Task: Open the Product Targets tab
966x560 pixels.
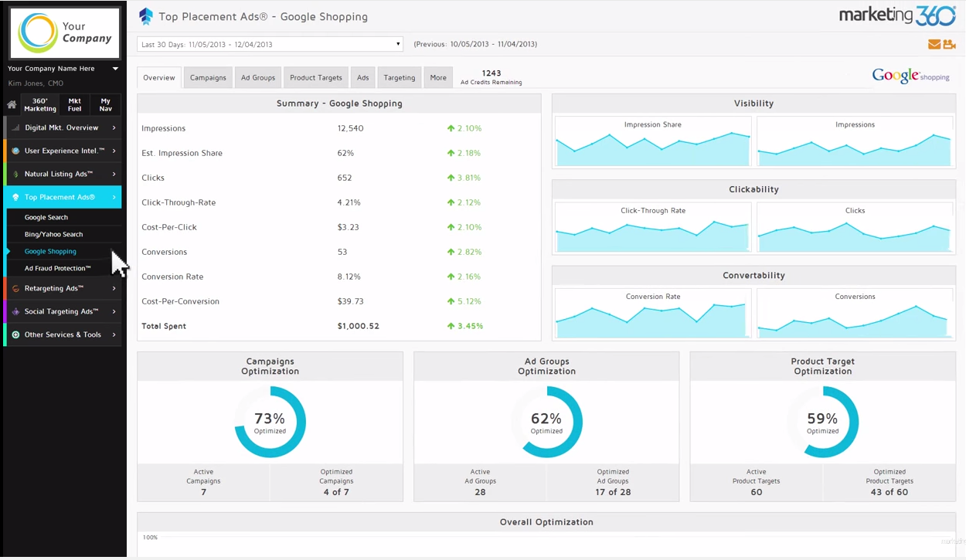Action: coord(315,77)
